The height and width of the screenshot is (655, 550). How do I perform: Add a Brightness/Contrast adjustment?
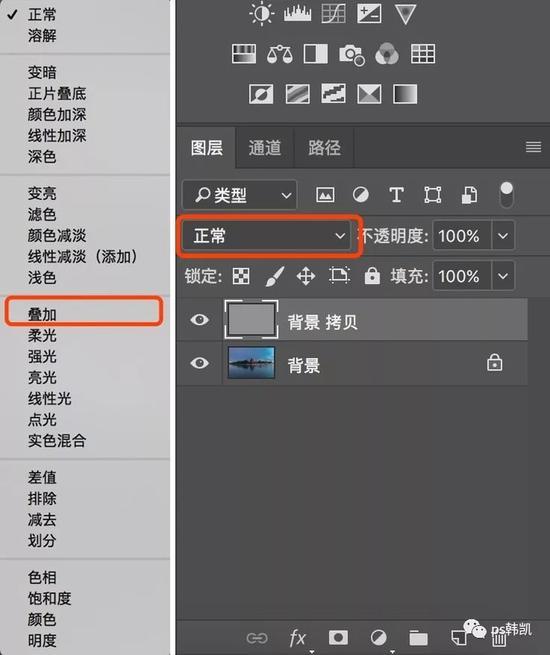click(x=262, y=13)
